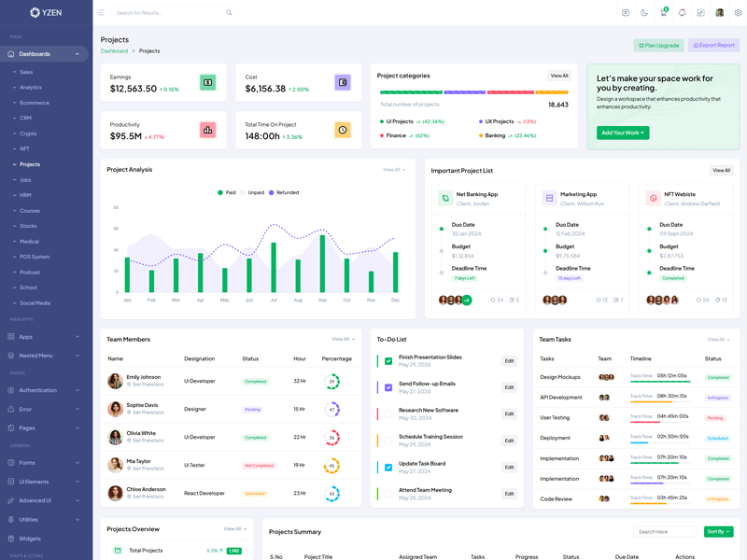Screen dimensions: 747x560
Task: Click the Design Mockups timeline progress bar
Action: [x=660, y=382]
